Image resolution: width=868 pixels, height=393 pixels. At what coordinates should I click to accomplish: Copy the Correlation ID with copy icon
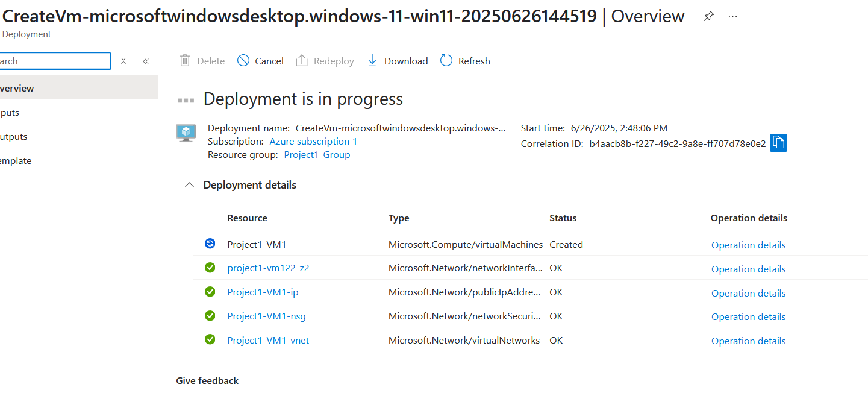[779, 143]
